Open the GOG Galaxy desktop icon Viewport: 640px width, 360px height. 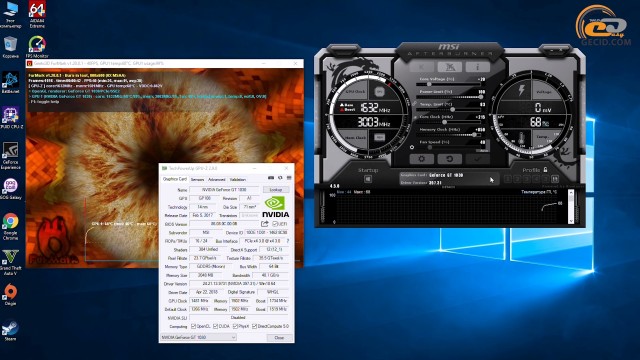pyautogui.click(x=11, y=189)
